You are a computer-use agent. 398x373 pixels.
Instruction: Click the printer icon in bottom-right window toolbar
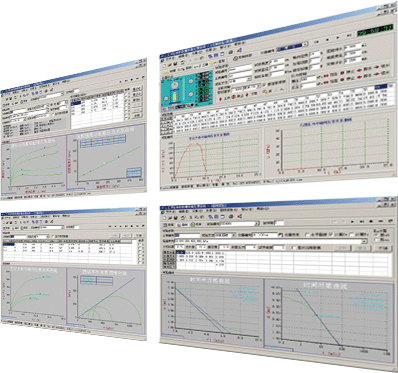[x=231, y=217]
